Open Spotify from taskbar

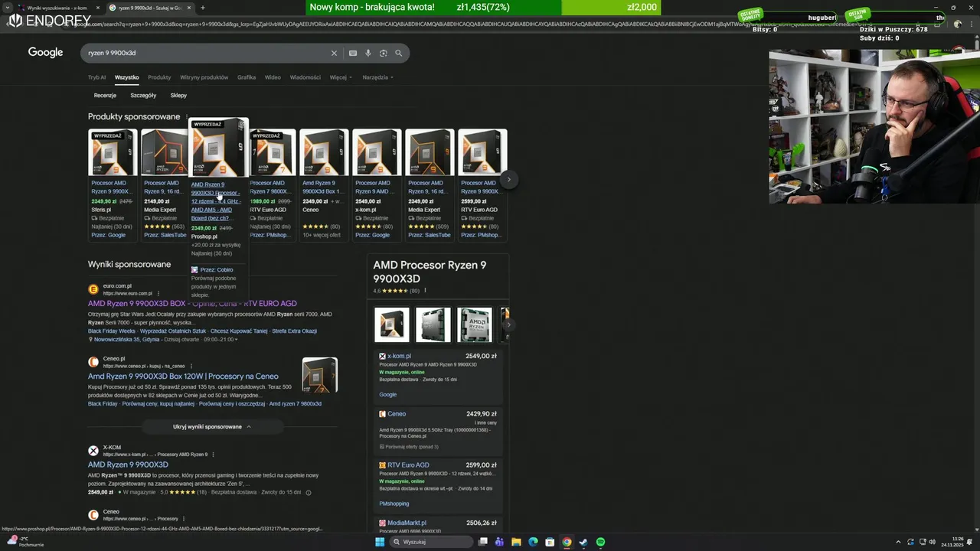tap(600, 542)
